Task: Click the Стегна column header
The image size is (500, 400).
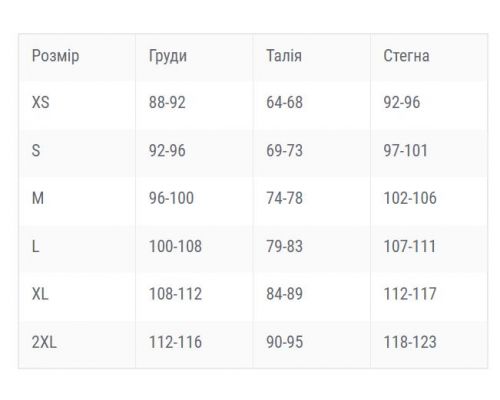Action: (406, 56)
